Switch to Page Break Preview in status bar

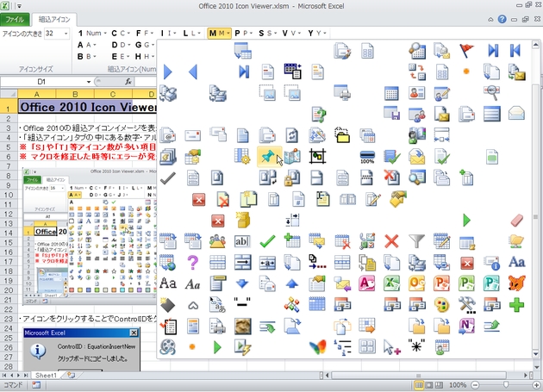coord(439,385)
